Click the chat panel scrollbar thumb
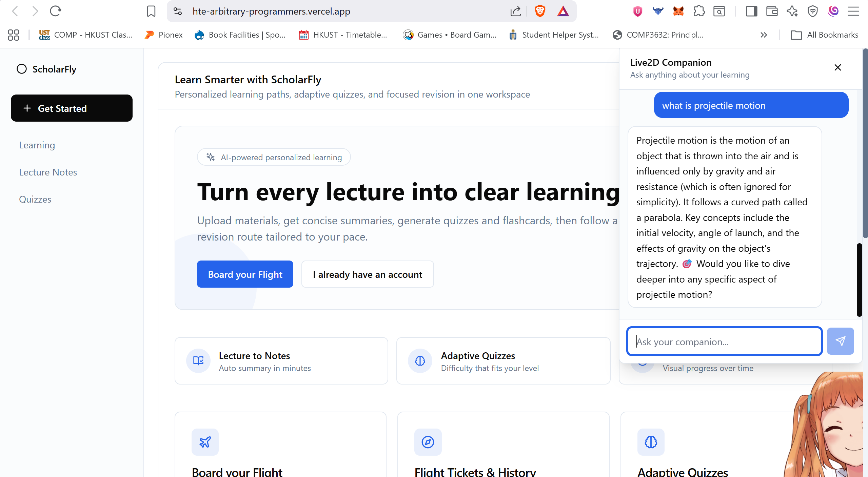 [x=859, y=280]
